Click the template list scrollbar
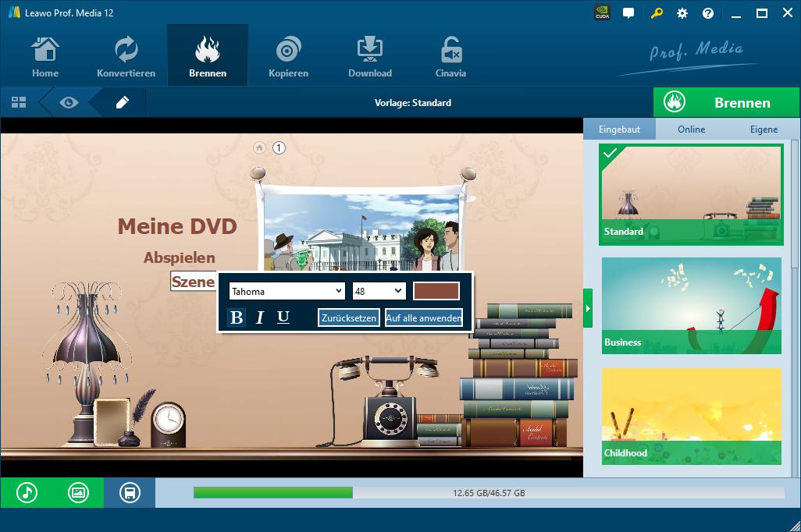The height and width of the screenshot is (532, 801). pos(795,204)
